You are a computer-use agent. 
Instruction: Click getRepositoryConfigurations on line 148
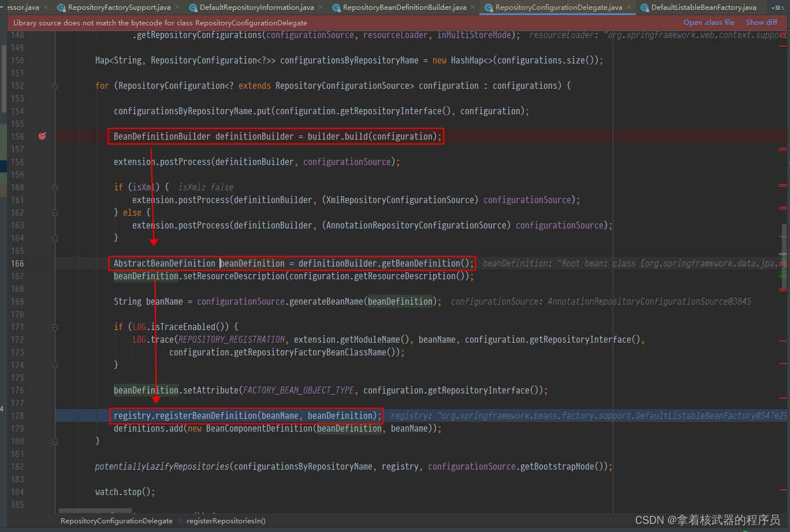199,35
